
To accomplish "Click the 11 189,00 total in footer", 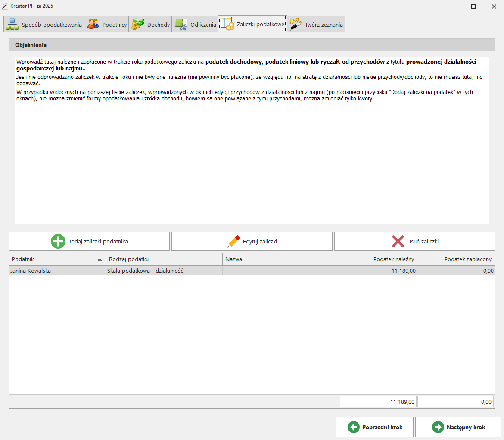I will tap(378, 402).
